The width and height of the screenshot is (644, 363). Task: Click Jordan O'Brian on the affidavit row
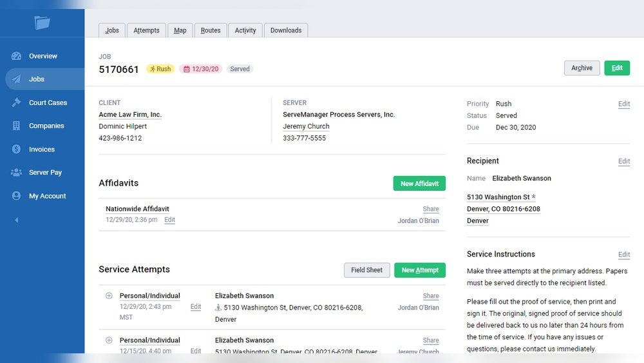tap(418, 221)
